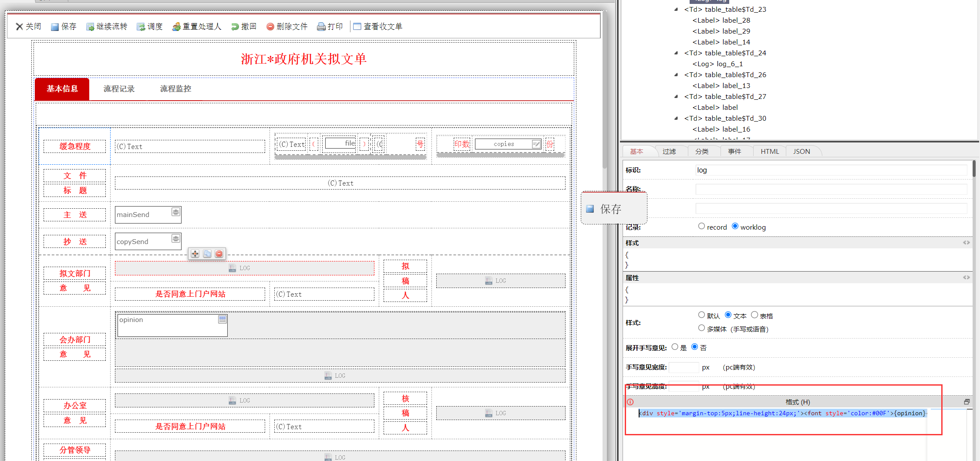The height and width of the screenshot is (461, 980).
Task: Collapse the table_table$Td_24 tree node
Action: pos(676,53)
